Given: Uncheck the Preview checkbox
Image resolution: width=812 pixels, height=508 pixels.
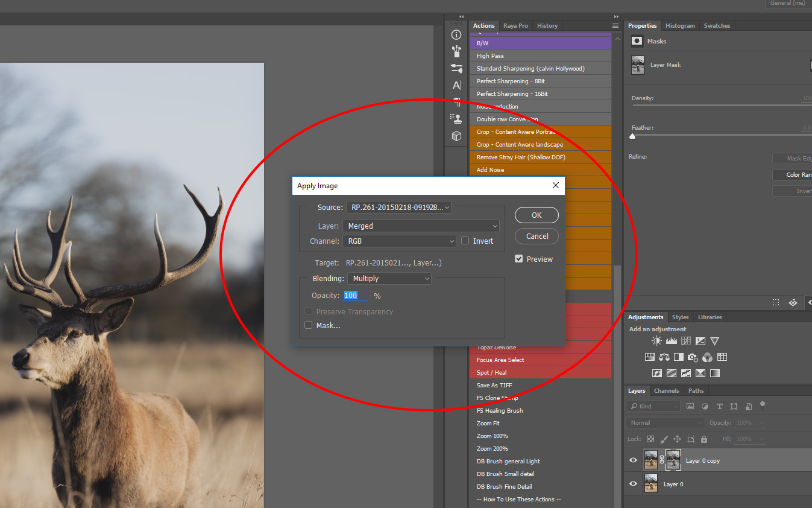Looking at the screenshot, I should coord(518,258).
